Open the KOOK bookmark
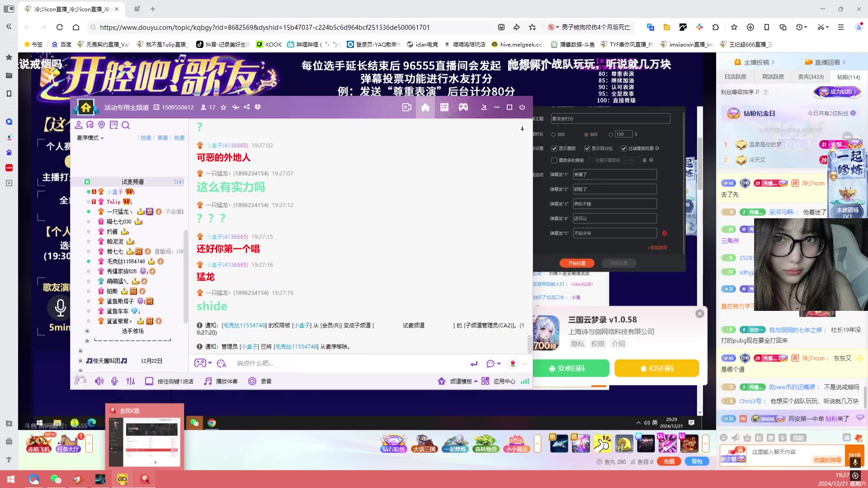The image size is (868, 488). tap(269, 44)
